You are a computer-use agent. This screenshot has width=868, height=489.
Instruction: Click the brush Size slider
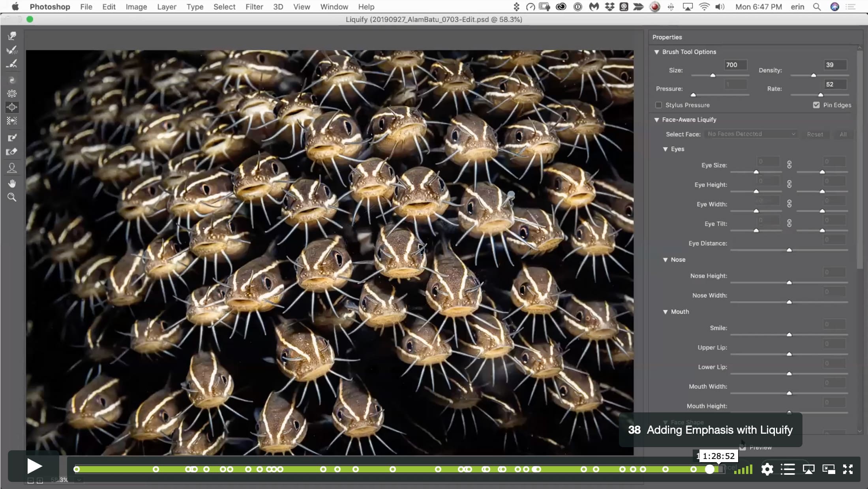point(720,75)
